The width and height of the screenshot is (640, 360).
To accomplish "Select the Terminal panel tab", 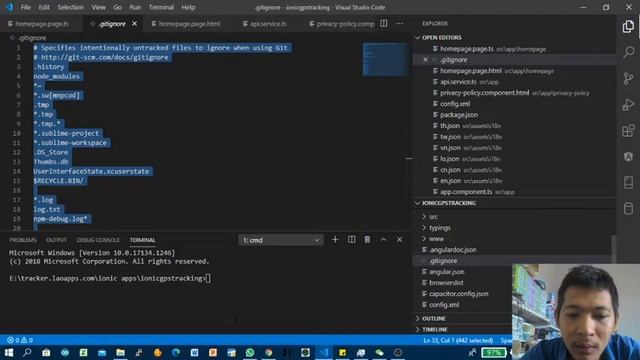I will [142, 240].
